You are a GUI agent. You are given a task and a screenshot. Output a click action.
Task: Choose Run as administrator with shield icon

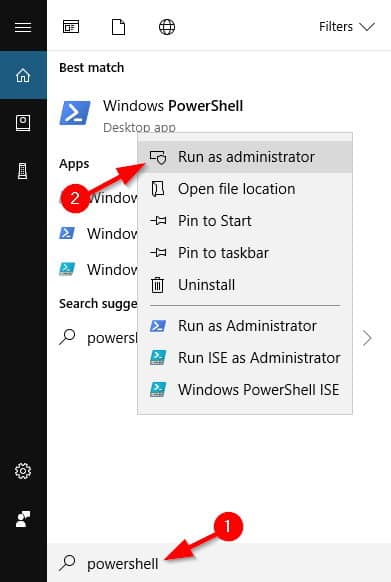pos(245,157)
